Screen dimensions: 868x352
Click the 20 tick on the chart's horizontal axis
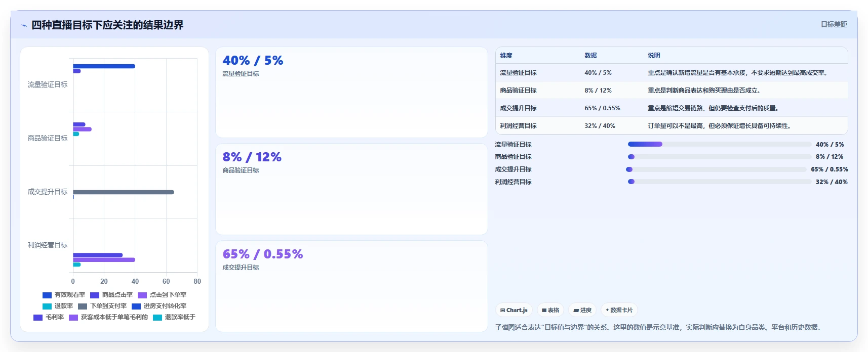pos(104,282)
